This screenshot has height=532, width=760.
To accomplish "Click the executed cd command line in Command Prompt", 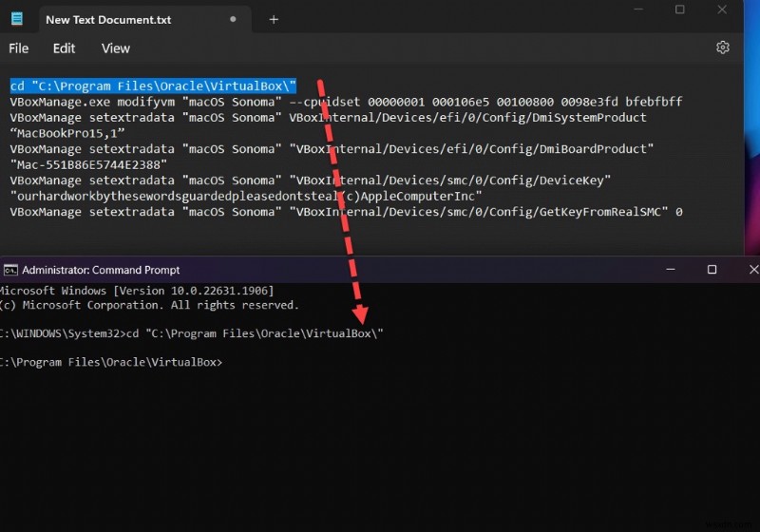I will pos(192,333).
